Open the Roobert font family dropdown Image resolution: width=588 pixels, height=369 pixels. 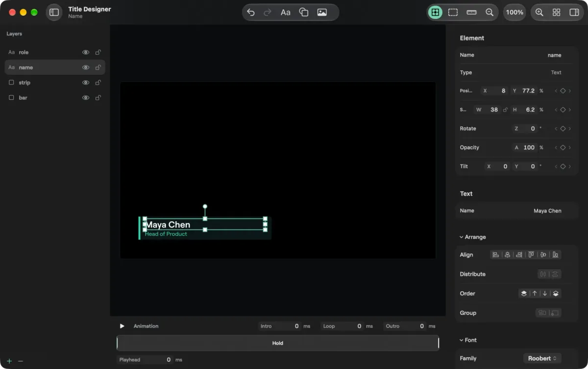542,359
